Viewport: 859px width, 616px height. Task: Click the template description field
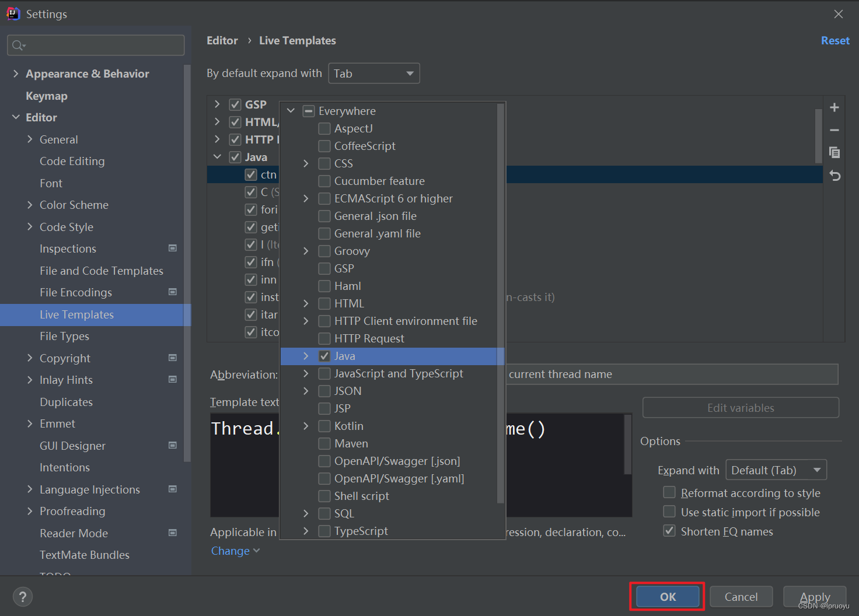(x=671, y=374)
